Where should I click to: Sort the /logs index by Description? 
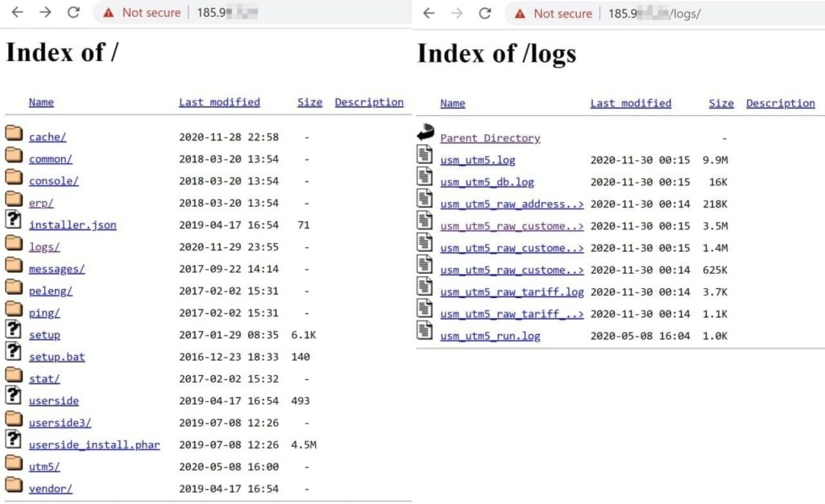tap(781, 103)
